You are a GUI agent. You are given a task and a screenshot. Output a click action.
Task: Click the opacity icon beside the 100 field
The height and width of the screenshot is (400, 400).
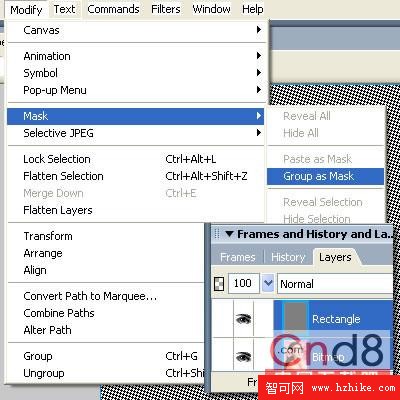click(x=218, y=284)
